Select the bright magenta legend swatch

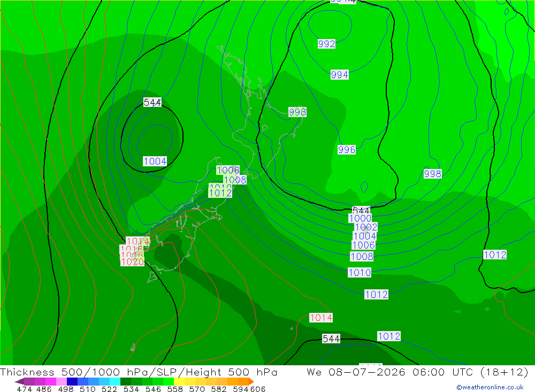[51, 381]
